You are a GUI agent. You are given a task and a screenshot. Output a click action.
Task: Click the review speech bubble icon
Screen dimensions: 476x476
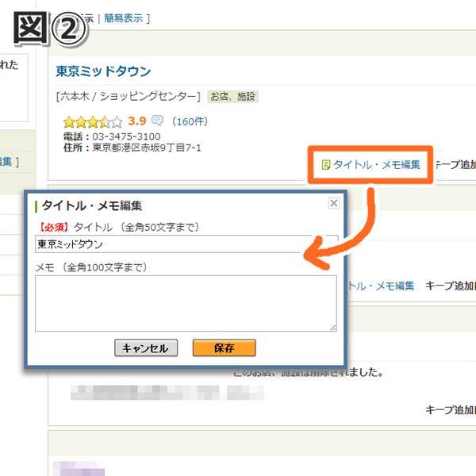(x=157, y=121)
